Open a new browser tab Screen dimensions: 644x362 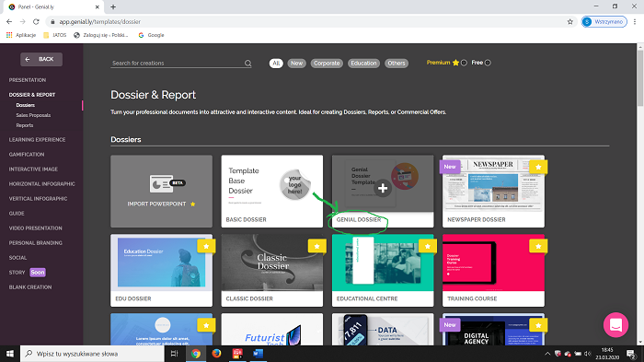tap(113, 7)
